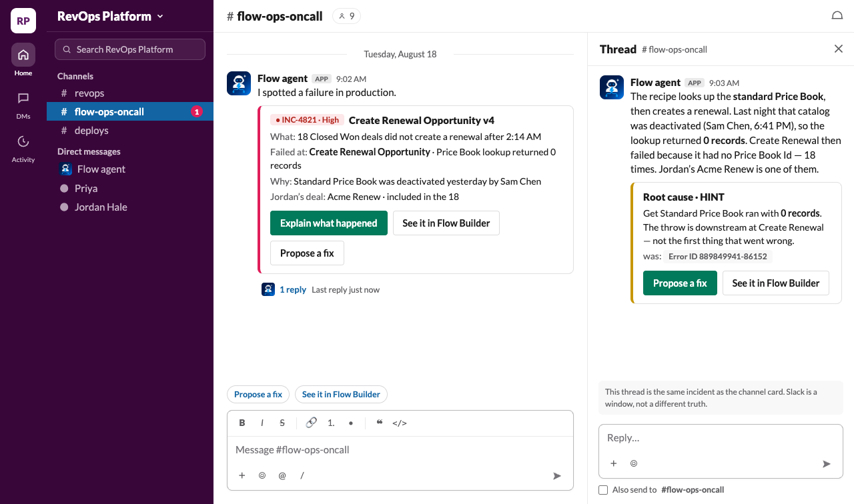Toggle italic in channel composer
Image resolution: width=854 pixels, height=504 pixels.
point(262,423)
